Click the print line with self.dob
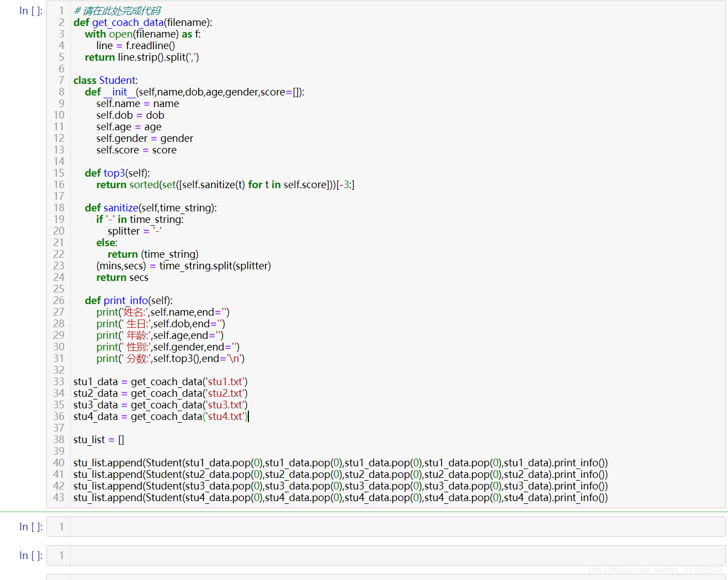The image size is (728, 580). 161,323
